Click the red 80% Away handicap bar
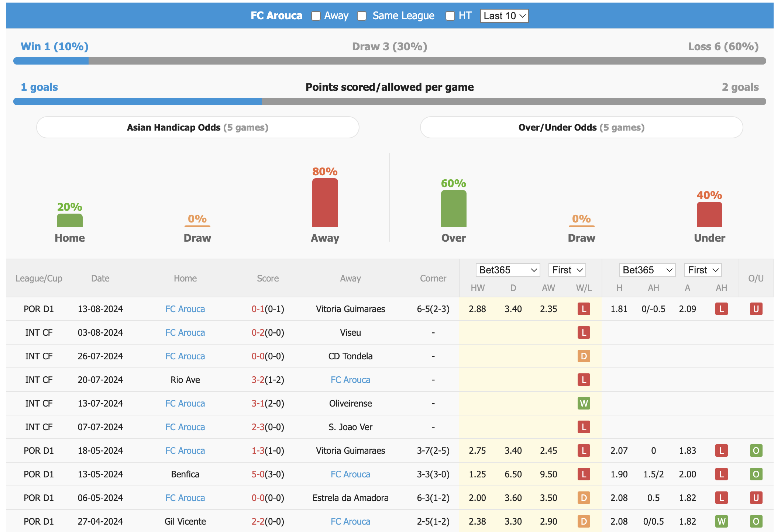This screenshot has width=781, height=532. [x=325, y=203]
